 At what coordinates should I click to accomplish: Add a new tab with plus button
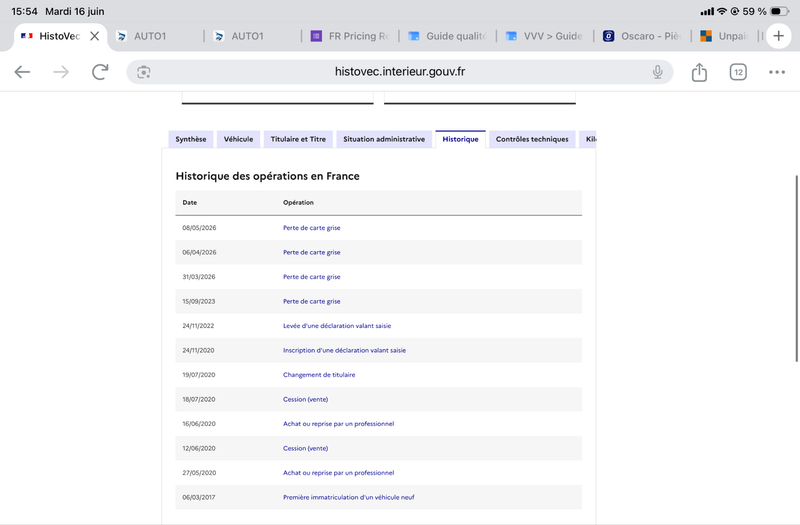click(x=779, y=36)
